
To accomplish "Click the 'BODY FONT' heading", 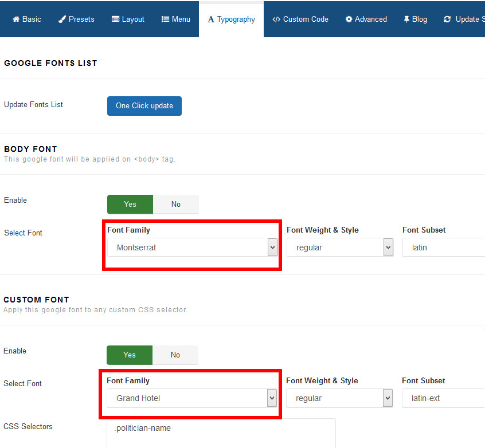I will click(x=30, y=149).
